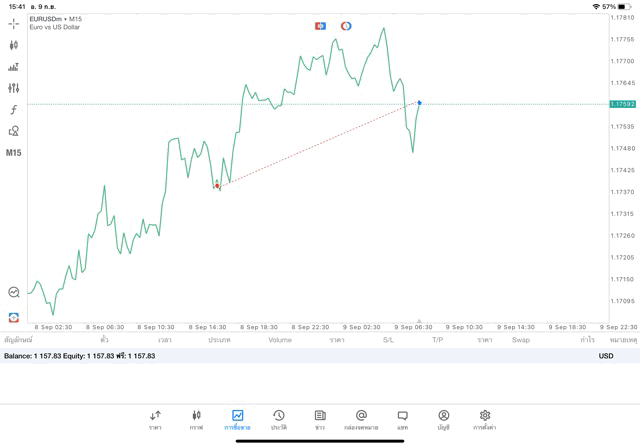Open the account (บัญชี) tab
This screenshot has width=640, height=447.
pyautogui.click(x=443, y=419)
